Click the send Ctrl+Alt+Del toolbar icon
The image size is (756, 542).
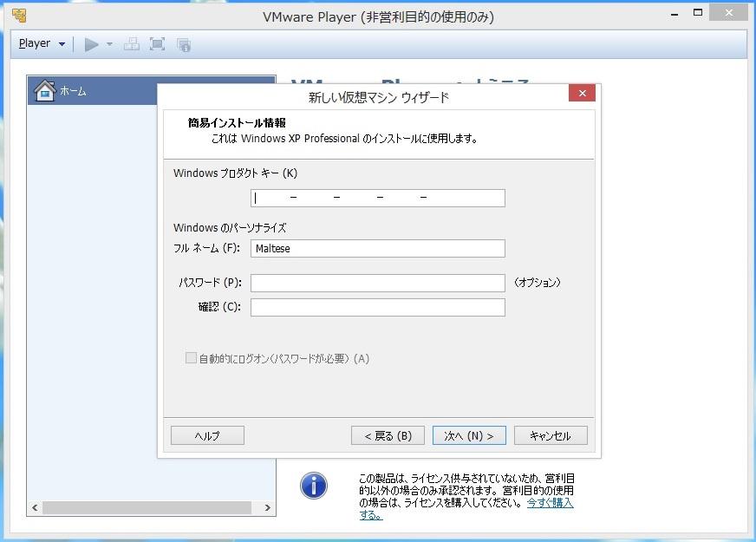pos(132,44)
